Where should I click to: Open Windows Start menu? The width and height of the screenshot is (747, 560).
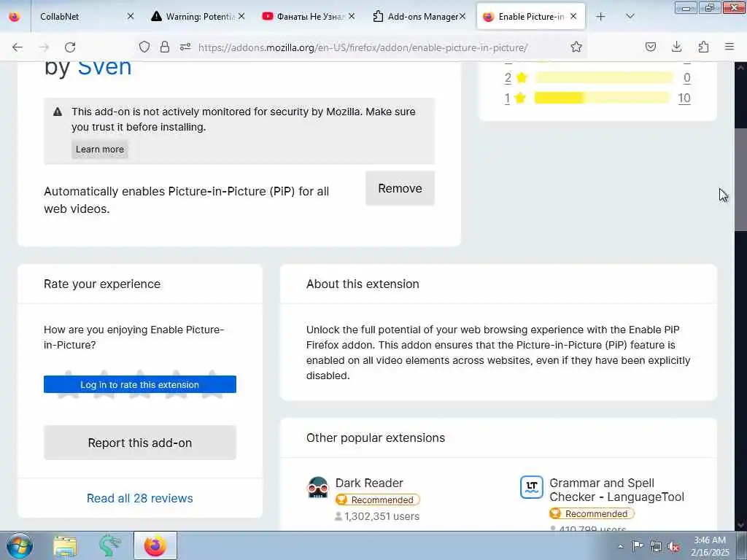coord(20,545)
